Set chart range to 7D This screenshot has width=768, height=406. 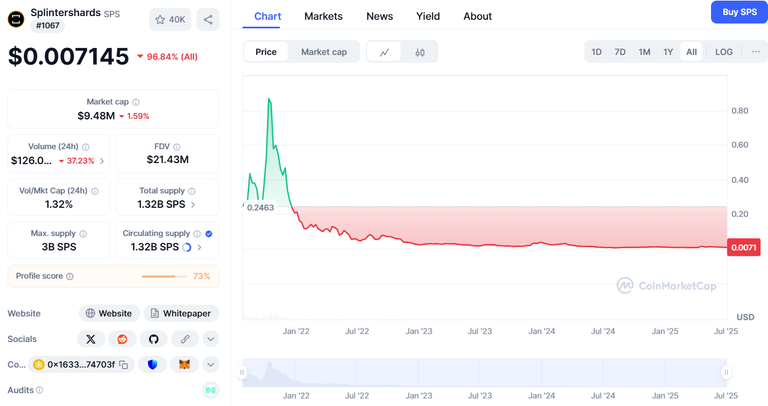[620, 52]
